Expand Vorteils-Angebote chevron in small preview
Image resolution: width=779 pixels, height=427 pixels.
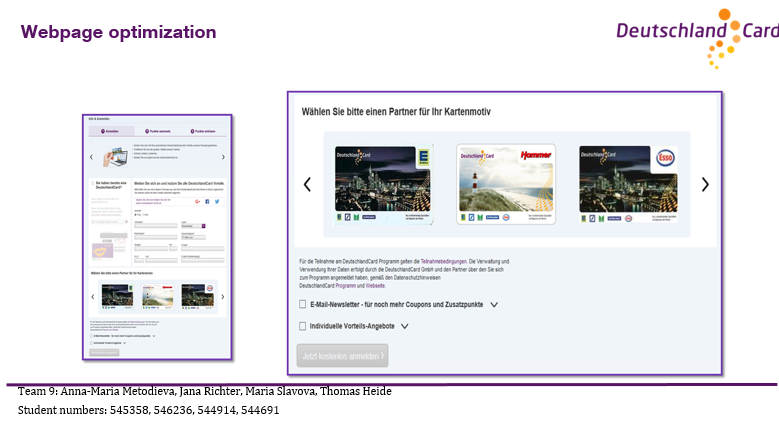tap(124, 343)
